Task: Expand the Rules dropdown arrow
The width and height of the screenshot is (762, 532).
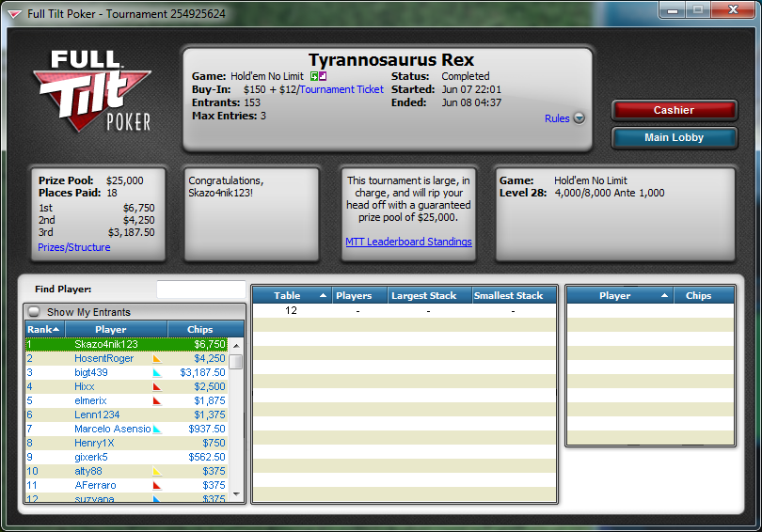Action: coord(579,118)
